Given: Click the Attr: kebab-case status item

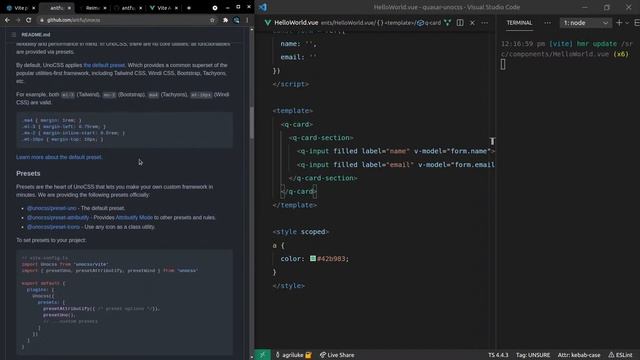Looking at the screenshot, I should [579, 355].
